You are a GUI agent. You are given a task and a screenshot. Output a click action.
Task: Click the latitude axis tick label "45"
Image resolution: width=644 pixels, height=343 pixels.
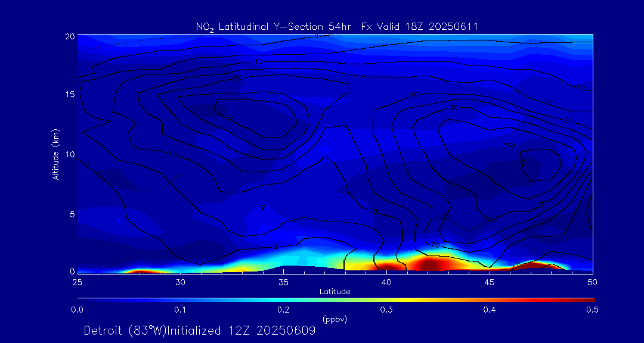[x=490, y=282]
